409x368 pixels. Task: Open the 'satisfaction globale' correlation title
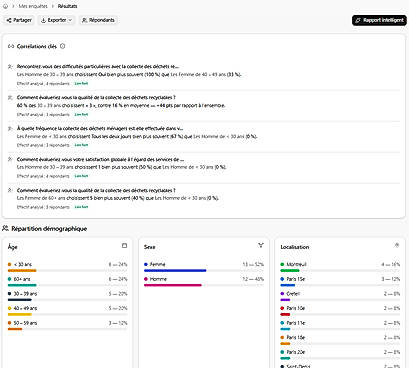(100, 159)
